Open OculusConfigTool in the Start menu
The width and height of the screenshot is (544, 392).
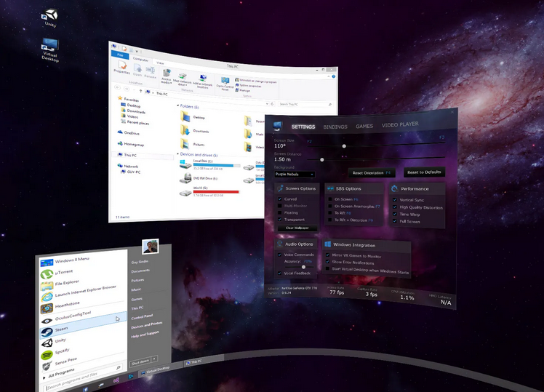(73, 316)
